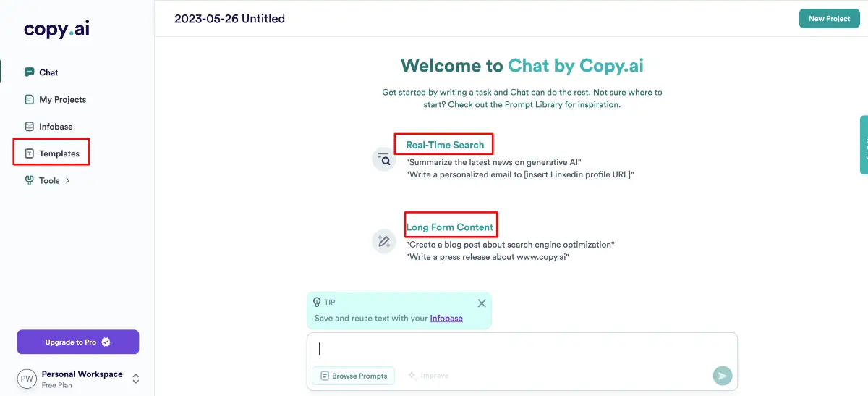The height and width of the screenshot is (396, 868).
Task: Select Real-Time Search heading
Action: tap(445, 145)
